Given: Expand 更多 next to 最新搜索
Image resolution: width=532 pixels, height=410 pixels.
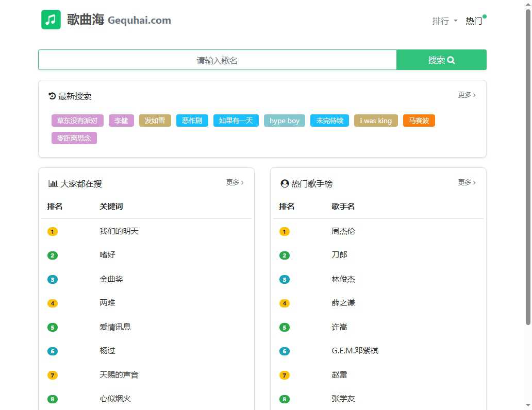Looking at the screenshot, I should pyautogui.click(x=465, y=95).
